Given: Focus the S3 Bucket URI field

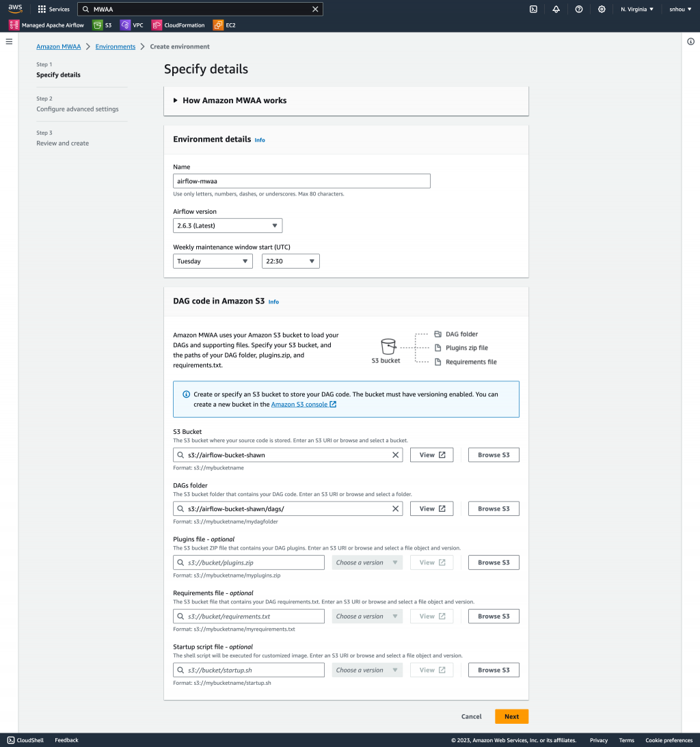Looking at the screenshot, I should pyautogui.click(x=288, y=455).
